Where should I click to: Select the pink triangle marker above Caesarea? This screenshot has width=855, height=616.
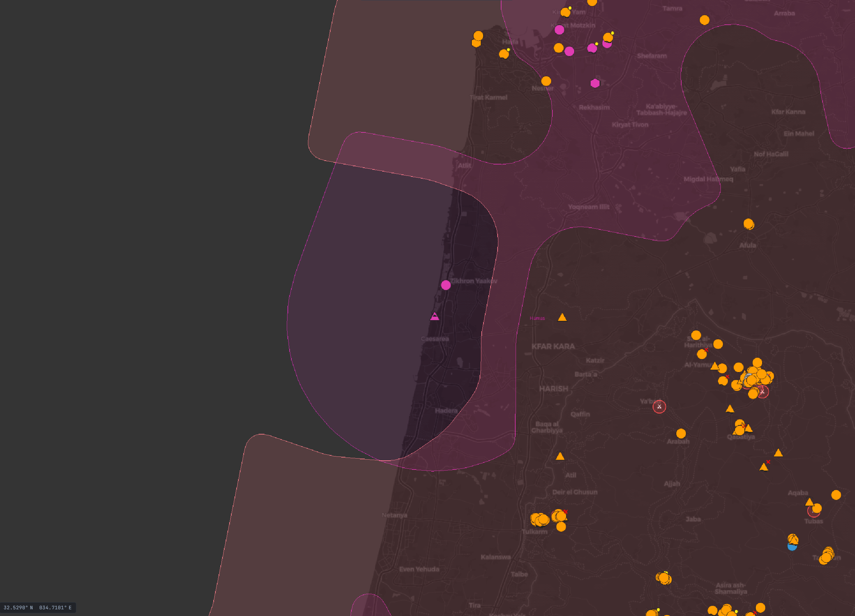tap(435, 316)
